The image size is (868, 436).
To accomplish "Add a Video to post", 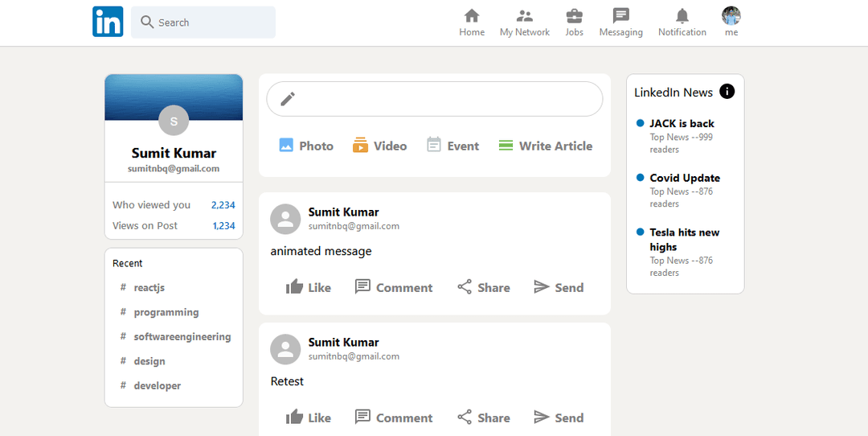I will coord(379,146).
